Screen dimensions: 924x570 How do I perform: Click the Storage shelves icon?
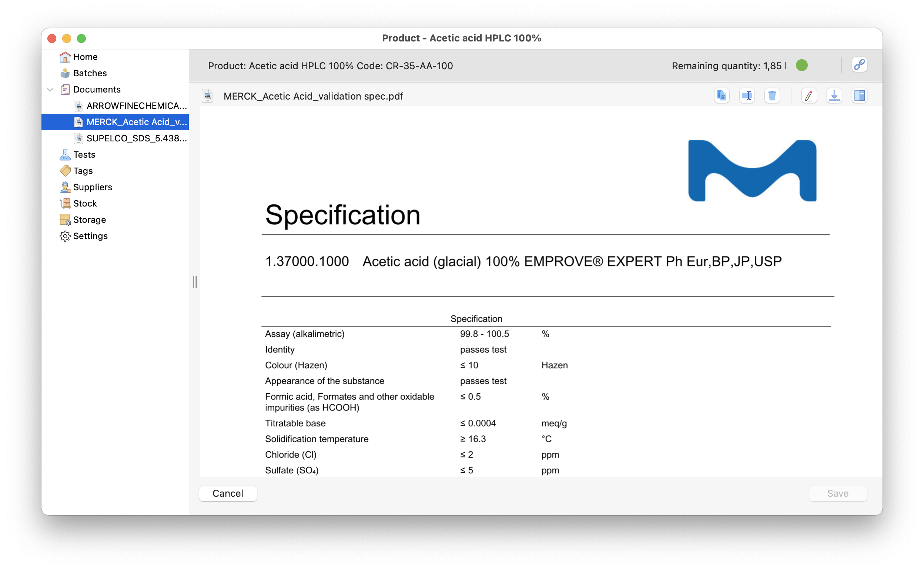pyautogui.click(x=65, y=219)
